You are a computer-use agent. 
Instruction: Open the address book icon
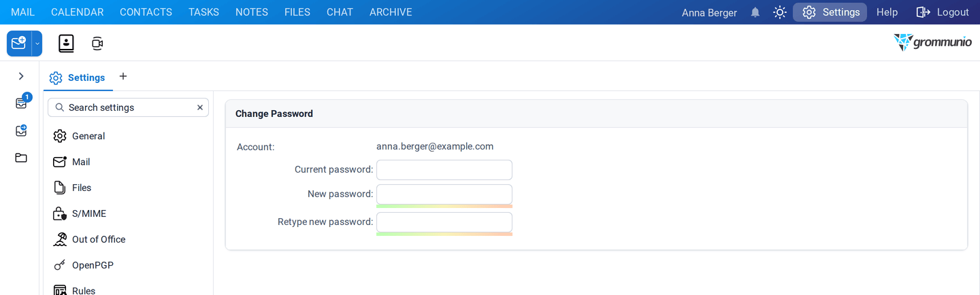coord(66,44)
